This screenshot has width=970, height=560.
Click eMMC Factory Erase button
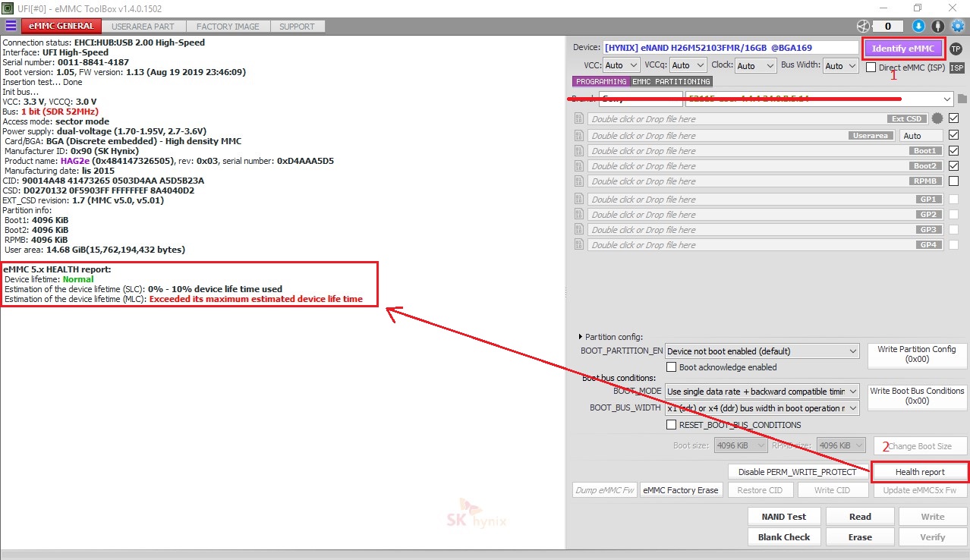[x=681, y=490]
